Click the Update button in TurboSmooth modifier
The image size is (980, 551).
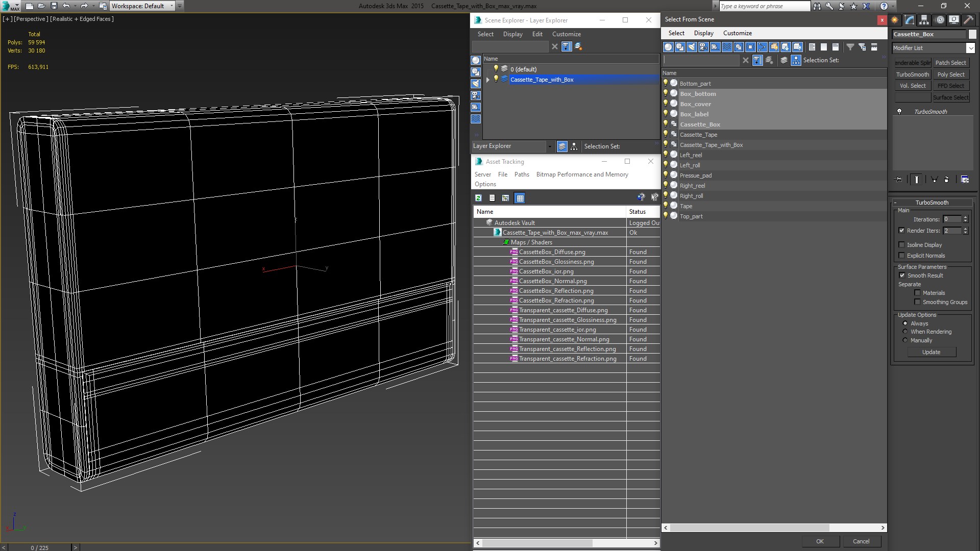tap(931, 352)
